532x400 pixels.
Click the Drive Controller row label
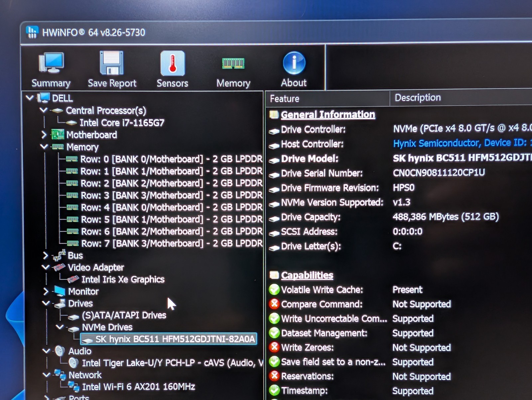click(313, 129)
